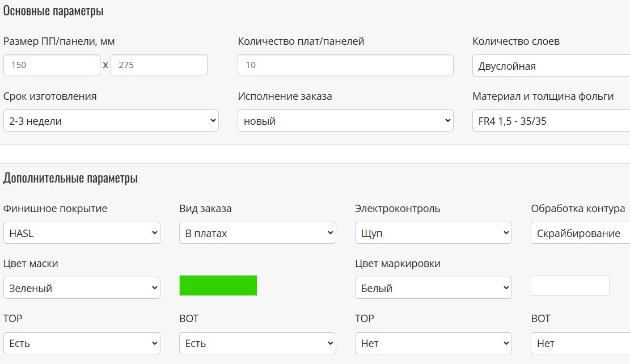
Task: Expand the Электроконтроль dropdown
Action: [433, 233]
